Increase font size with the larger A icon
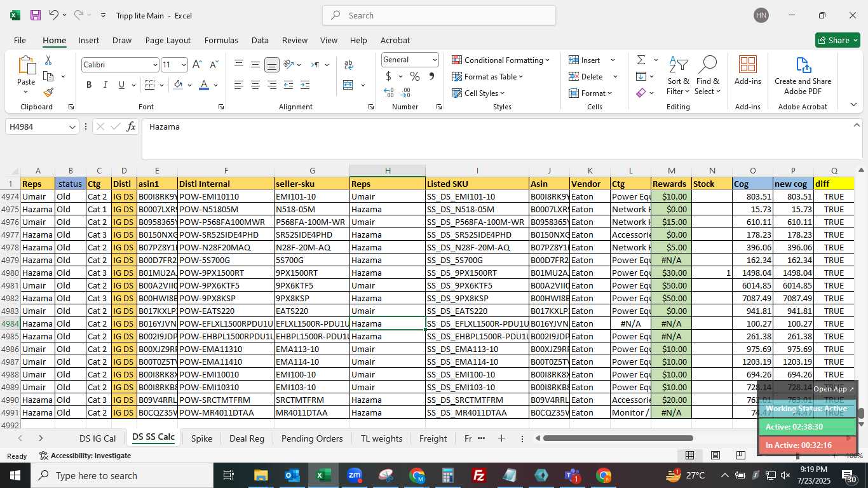 click(197, 65)
